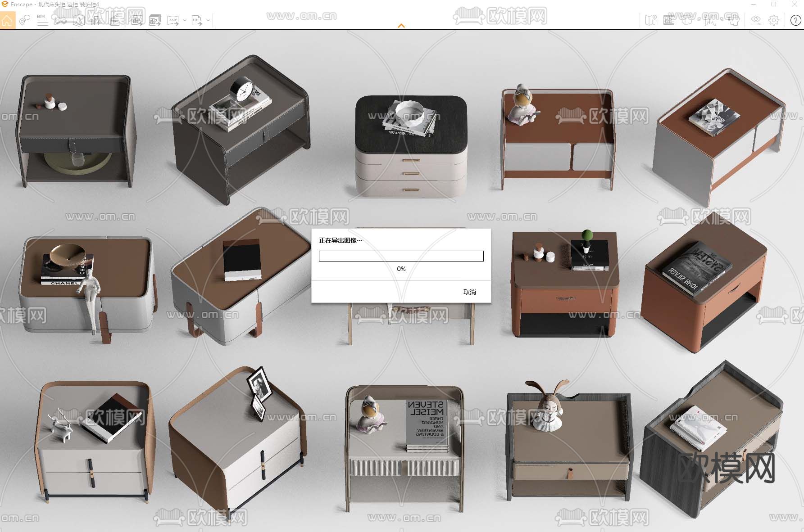
Task: Open the collaborative annotations tool
Action: [x=25, y=20]
